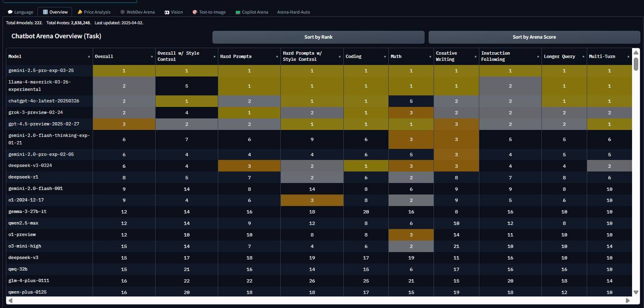Sort by Instruction Following column arrow
The height and width of the screenshot is (308, 644).
[538, 56]
